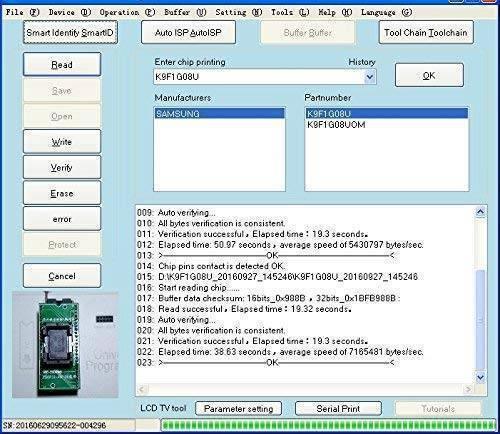Image resolution: width=500 pixels, height=434 pixels.
Task: Click log line 020 bytes verification consistent
Action: pyautogui.click(x=211, y=330)
